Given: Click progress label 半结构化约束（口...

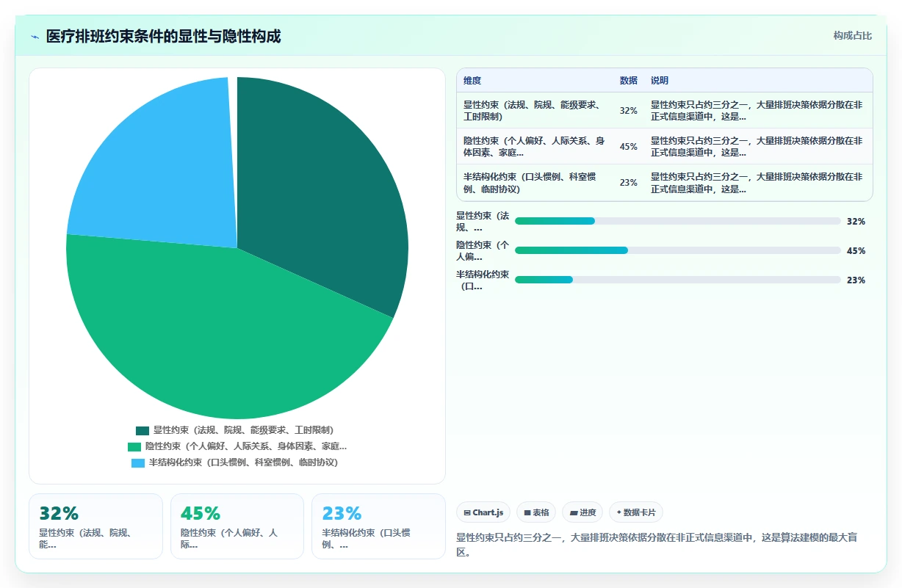Looking at the screenshot, I should 483,280.
